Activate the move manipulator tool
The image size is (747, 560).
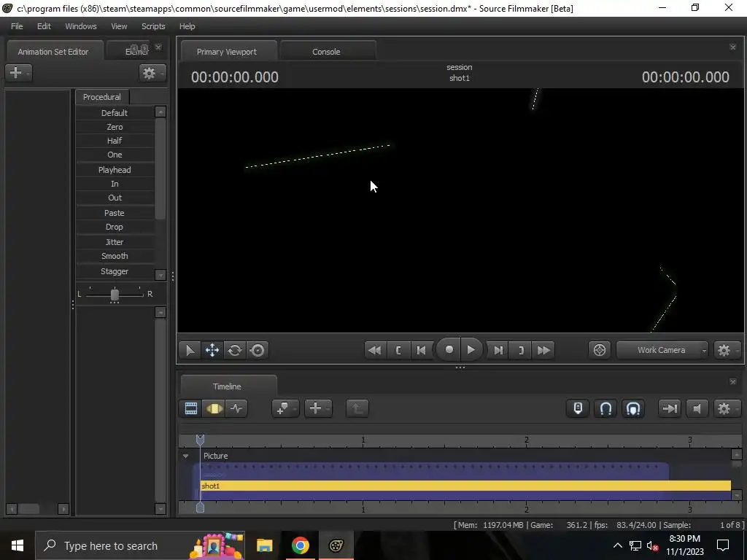(212, 351)
